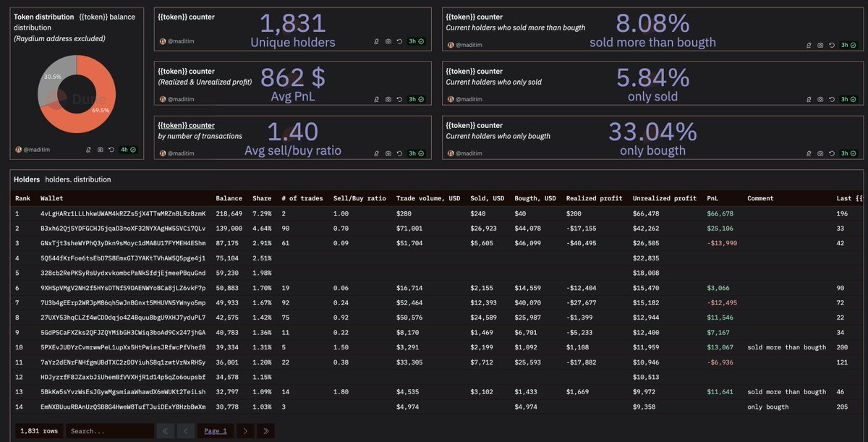Click 3h status badge on Avg sell/buy ratio

(x=416, y=153)
